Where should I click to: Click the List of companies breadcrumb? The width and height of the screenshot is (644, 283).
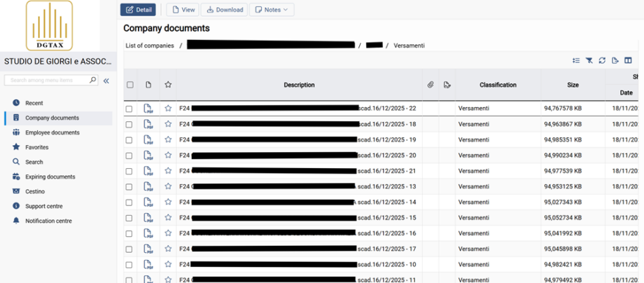[150, 46]
